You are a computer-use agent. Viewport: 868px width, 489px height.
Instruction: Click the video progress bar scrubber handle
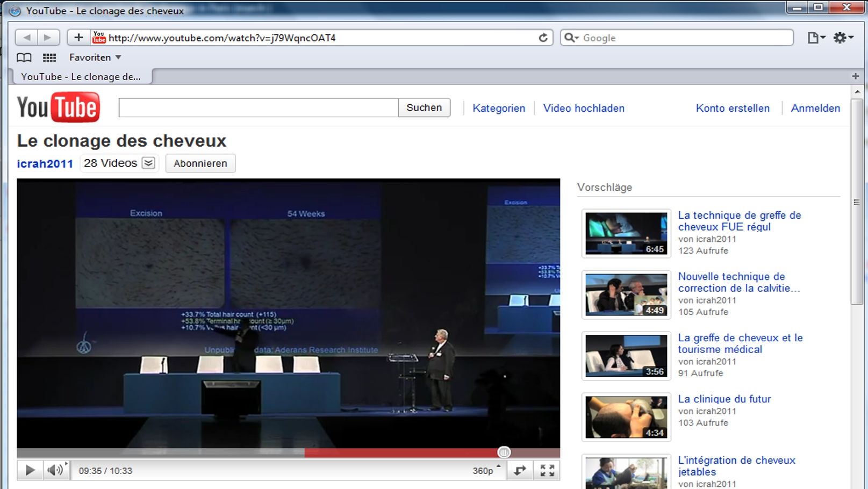tap(504, 452)
